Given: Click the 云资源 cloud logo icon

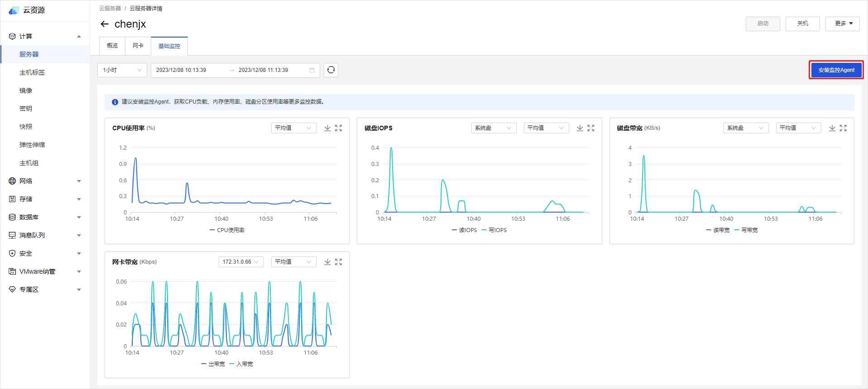Looking at the screenshot, I should click(x=14, y=10).
